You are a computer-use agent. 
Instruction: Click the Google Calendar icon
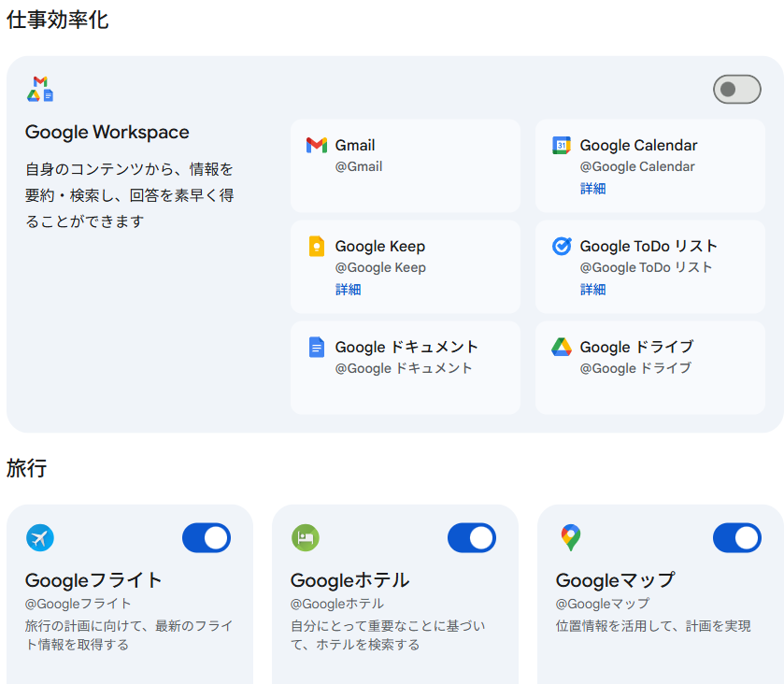click(x=561, y=145)
